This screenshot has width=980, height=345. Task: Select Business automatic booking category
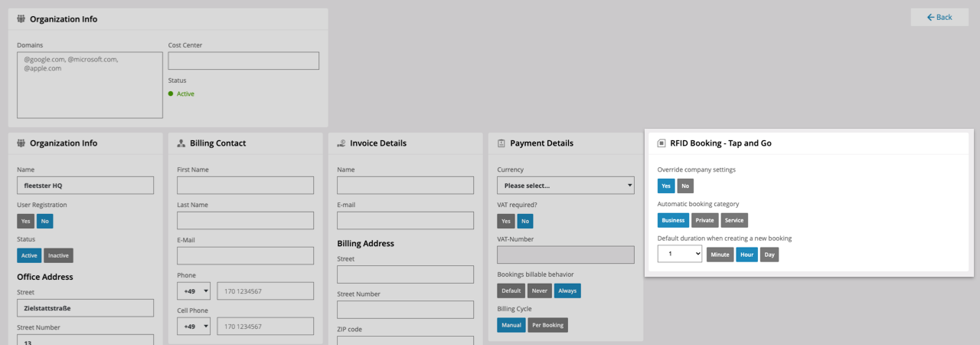tap(674, 220)
